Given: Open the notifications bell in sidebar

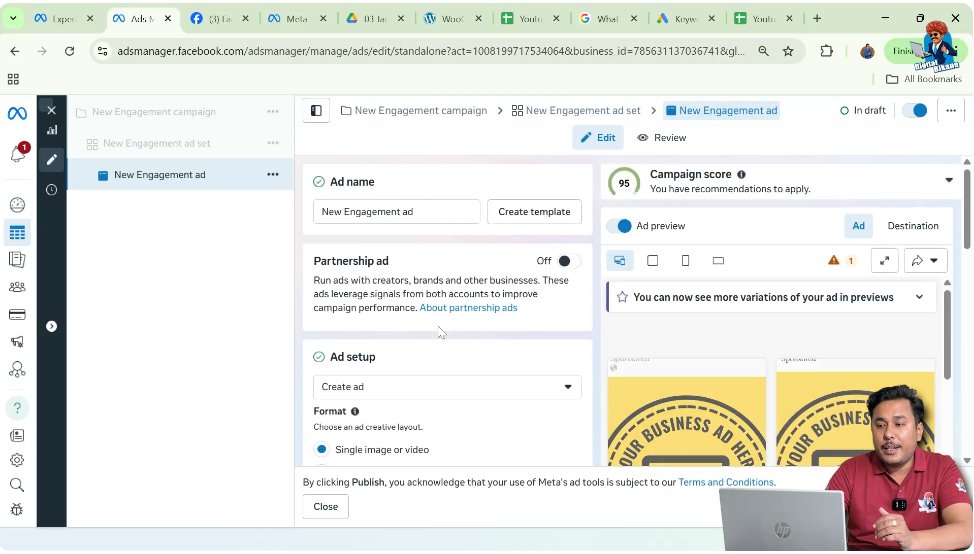Looking at the screenshot, I should tap(17, 154).
